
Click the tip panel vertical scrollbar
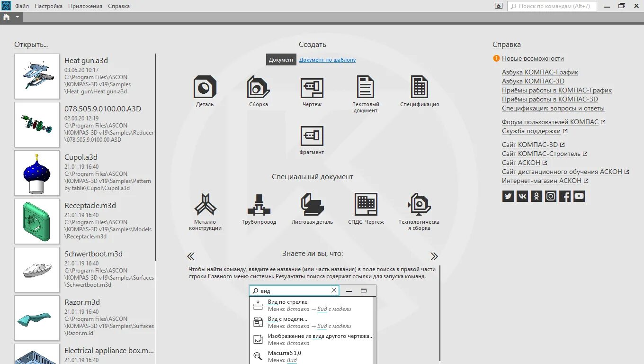440,313
